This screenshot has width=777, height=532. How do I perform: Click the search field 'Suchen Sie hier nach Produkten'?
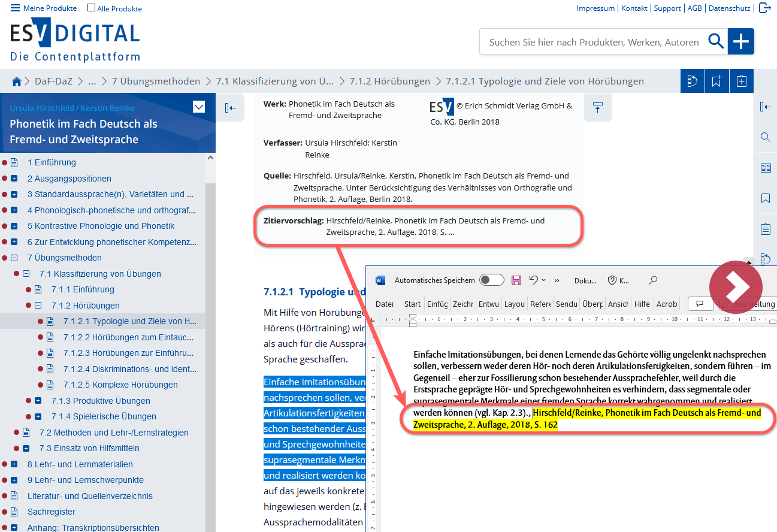[x=594, y=42]
